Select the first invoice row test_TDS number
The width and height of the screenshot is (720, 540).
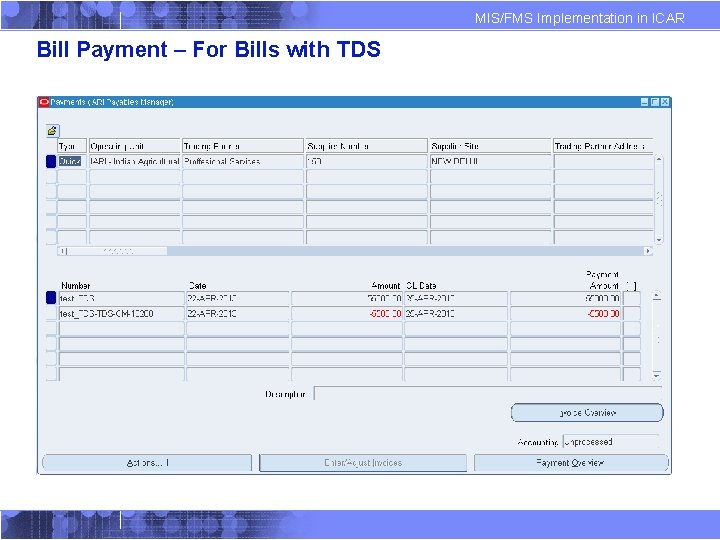click(x=121, y=298)
